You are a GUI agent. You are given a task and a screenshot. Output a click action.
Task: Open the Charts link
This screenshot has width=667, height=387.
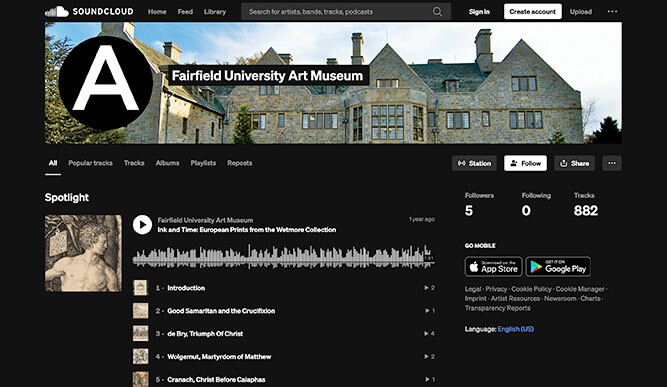click(x=591, y=299)
